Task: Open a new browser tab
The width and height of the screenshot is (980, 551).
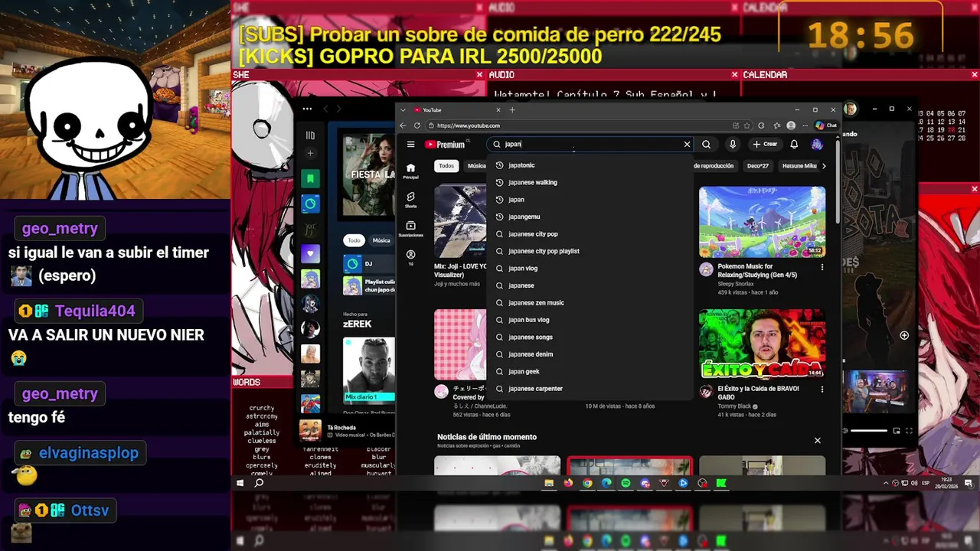Action: pyautogui.click(x=512, y=109)
